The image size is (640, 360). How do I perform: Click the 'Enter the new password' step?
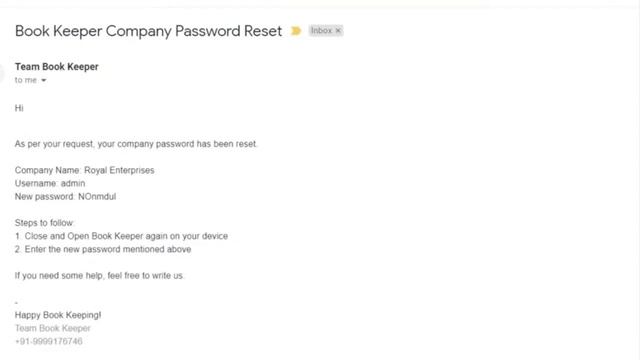coord(103,249)
